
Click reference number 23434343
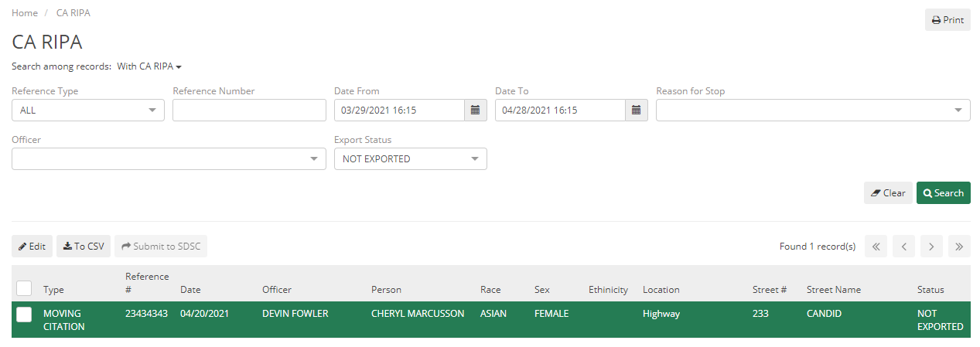point(146,314)
